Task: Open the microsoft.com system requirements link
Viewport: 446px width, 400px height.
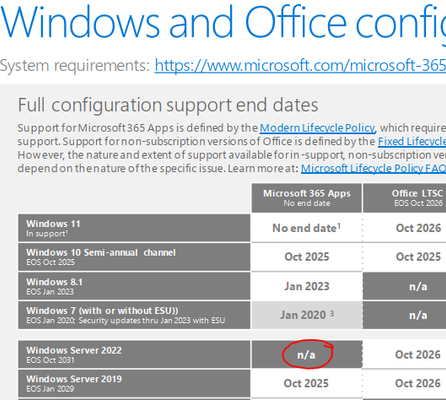Action: coord(300,65)
